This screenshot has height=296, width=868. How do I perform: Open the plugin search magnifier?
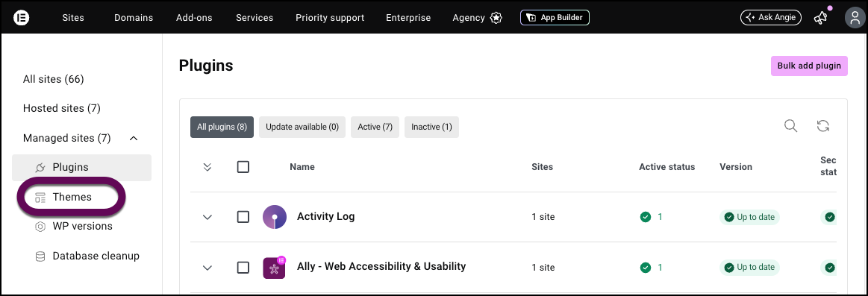tap(790, 126)
